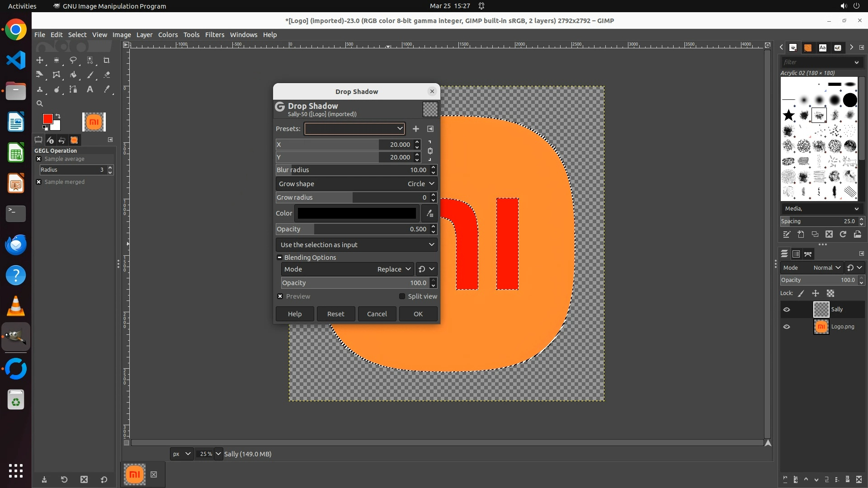Viewport: 868px width, 488px height.
Task: Open the Presets combo box
Action: pyautogui.click(x=354, y=129)
